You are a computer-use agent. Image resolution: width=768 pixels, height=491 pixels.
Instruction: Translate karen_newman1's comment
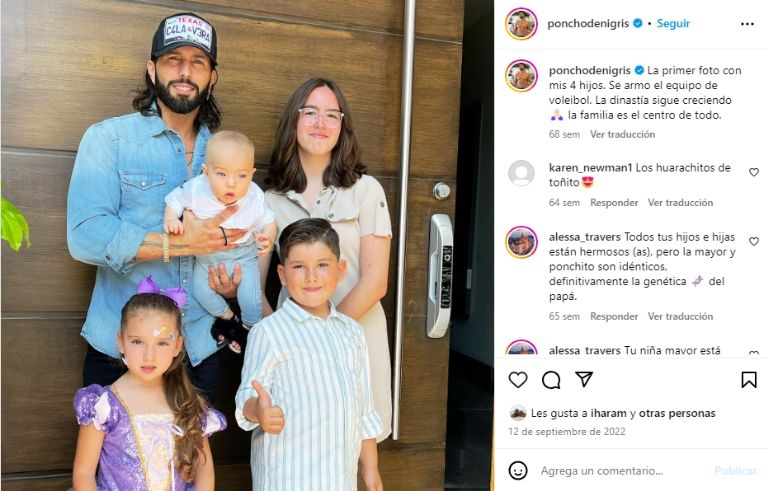click(680, 202)
